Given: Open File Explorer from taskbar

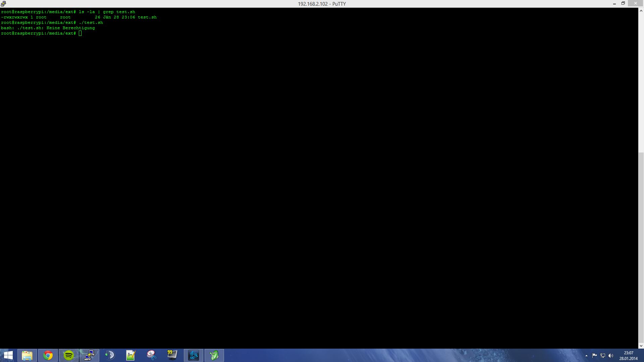Looking at the screenshot, I should (27, 355).
